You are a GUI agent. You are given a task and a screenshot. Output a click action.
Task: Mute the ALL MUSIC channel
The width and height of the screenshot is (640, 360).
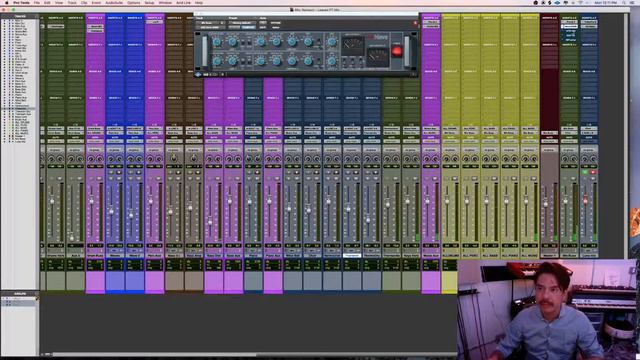tap(533, 178)
